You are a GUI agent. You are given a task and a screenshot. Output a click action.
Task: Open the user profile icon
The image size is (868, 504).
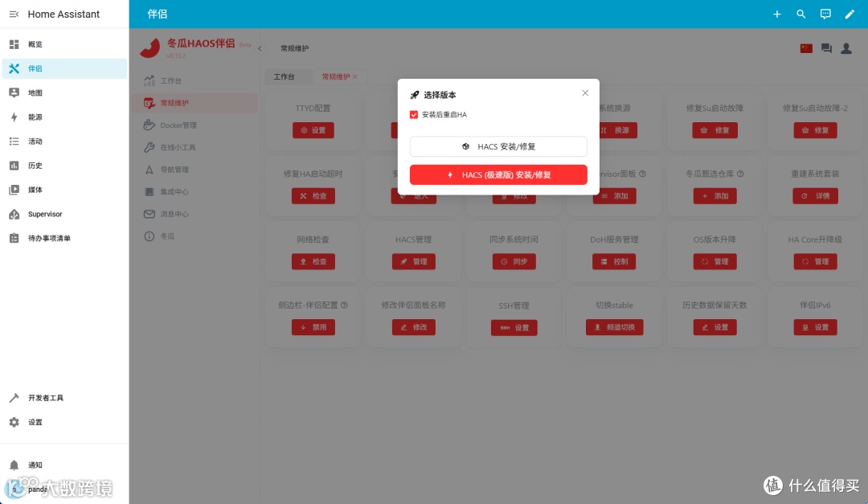point(846,48)
